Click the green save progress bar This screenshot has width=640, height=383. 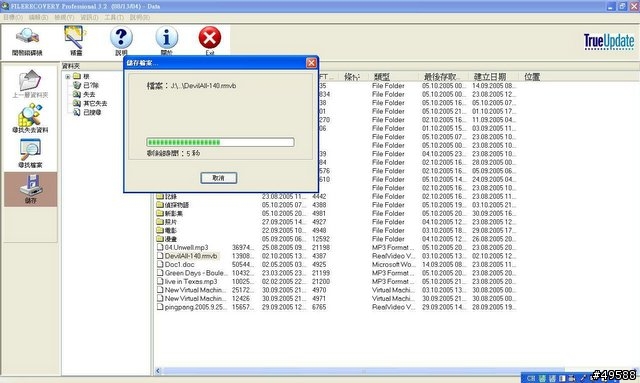(x=220, y=142)
